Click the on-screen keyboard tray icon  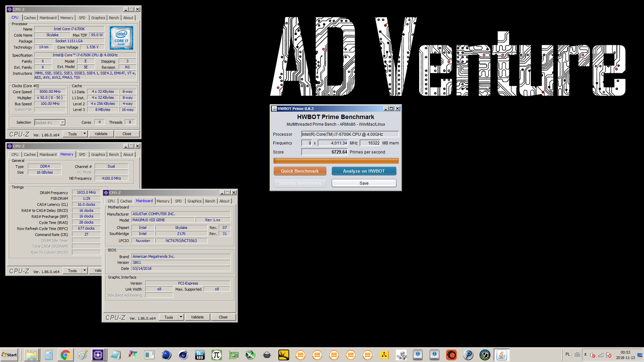(577, 354)
